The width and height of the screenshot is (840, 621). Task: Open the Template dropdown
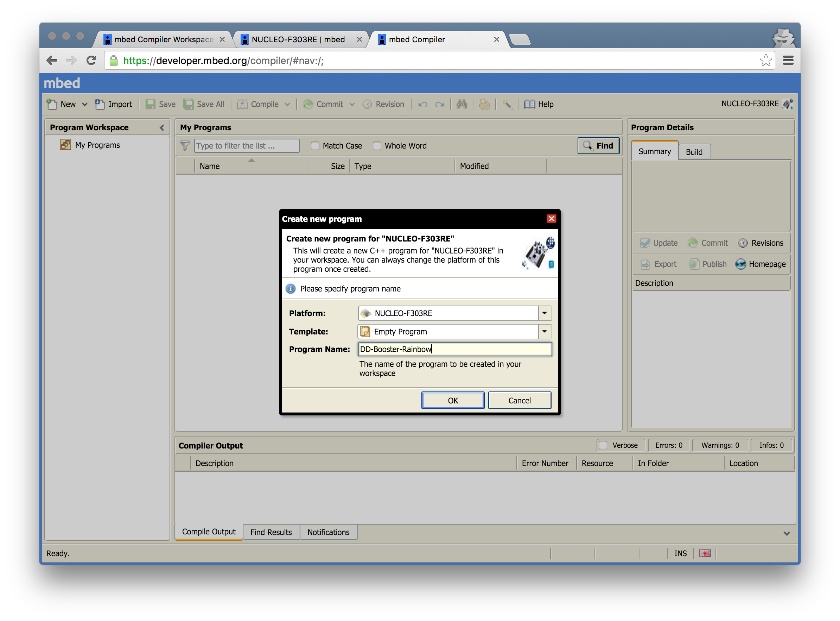(x=545, y=332)
